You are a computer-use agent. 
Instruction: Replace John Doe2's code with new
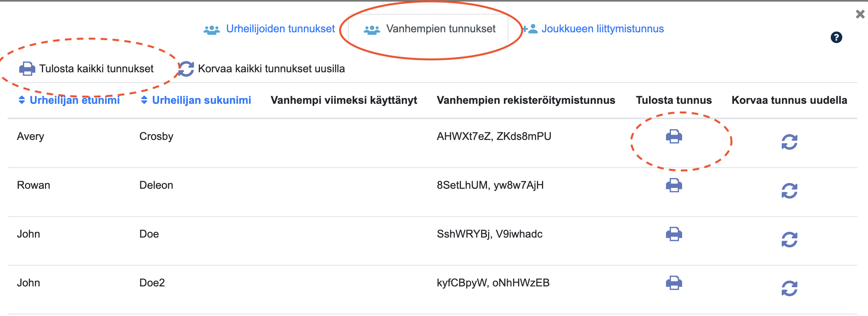pyautogui.click(x=789, y=288)
